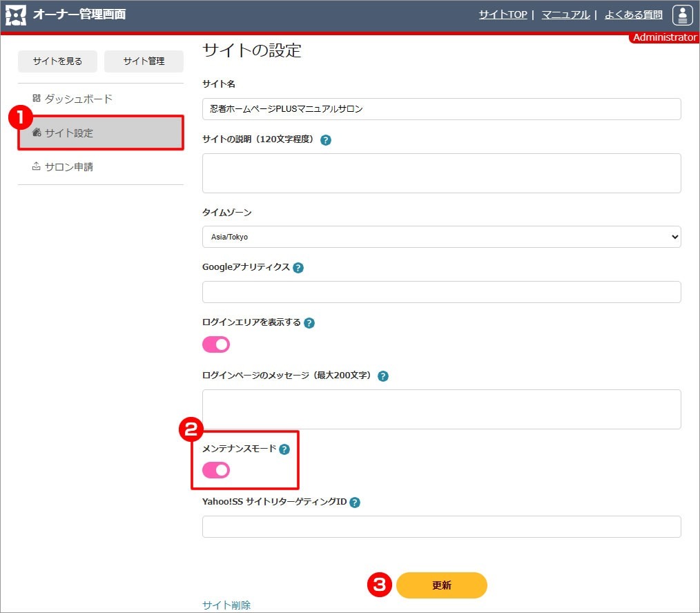
Task: Expand the タイムゾーン Asia/Tokyo dropdown
Action: coord(441,237)
